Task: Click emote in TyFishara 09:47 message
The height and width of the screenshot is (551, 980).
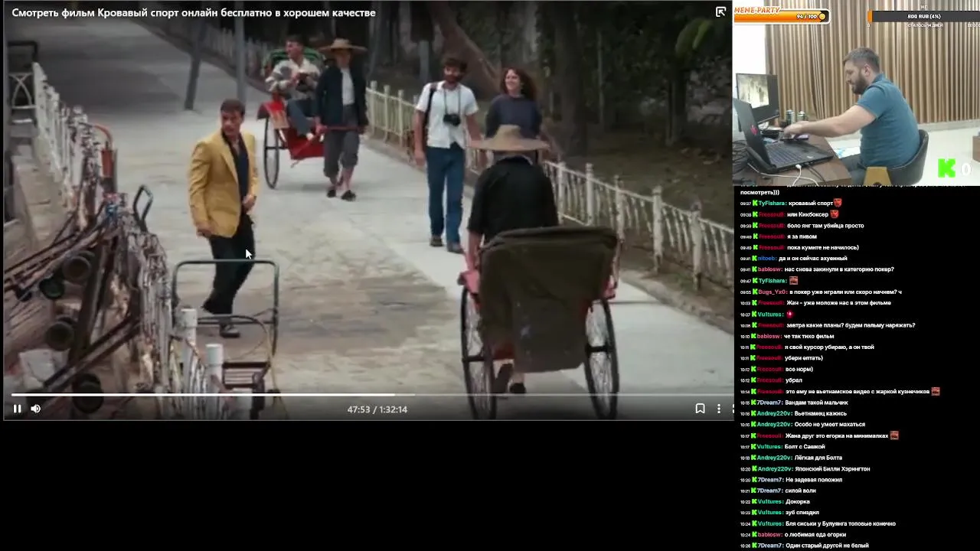Action: [793, 281]
